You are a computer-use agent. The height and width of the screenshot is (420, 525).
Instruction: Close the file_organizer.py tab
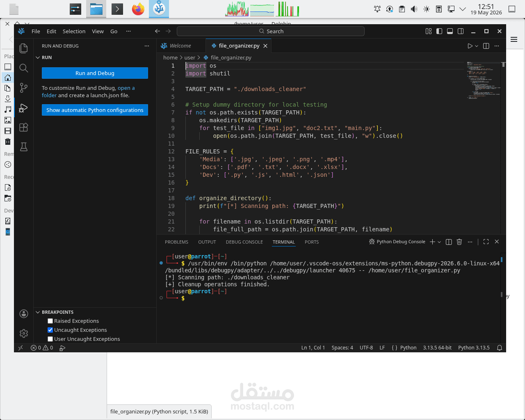[265, 46]
